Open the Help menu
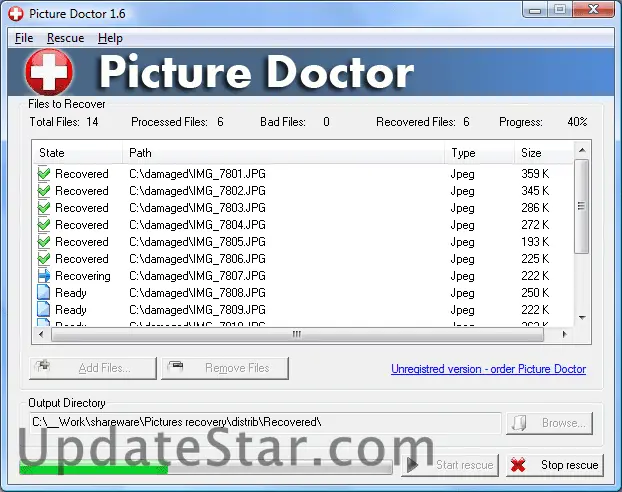The height and width of the screenshot is (492, 622). (110, 38)
